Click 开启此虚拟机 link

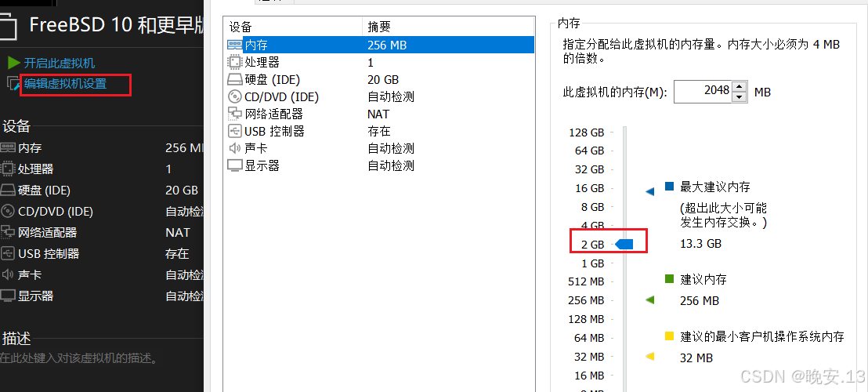[60, 64]
